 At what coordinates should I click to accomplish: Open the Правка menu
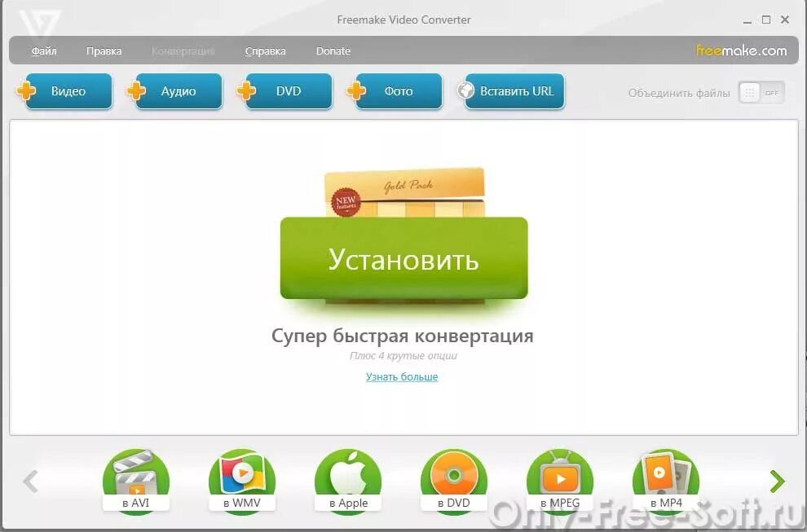104,51
